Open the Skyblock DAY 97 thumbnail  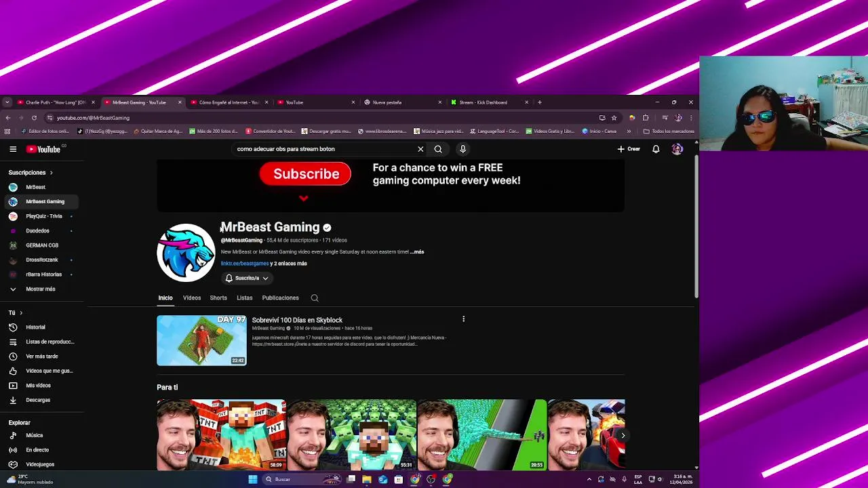pyautogui.click(x=201, y=340)
